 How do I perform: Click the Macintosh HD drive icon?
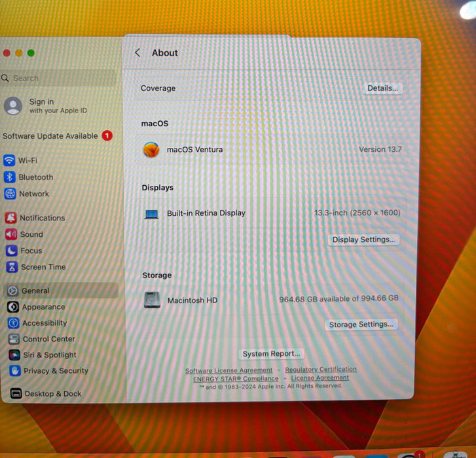[x=152, y=300]
